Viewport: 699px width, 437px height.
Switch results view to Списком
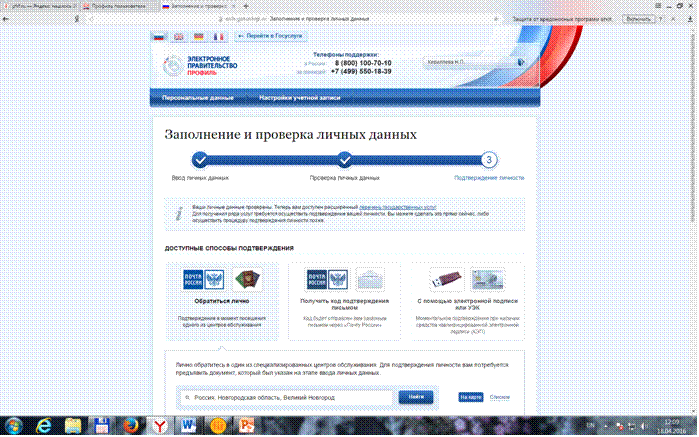[501, 398]
